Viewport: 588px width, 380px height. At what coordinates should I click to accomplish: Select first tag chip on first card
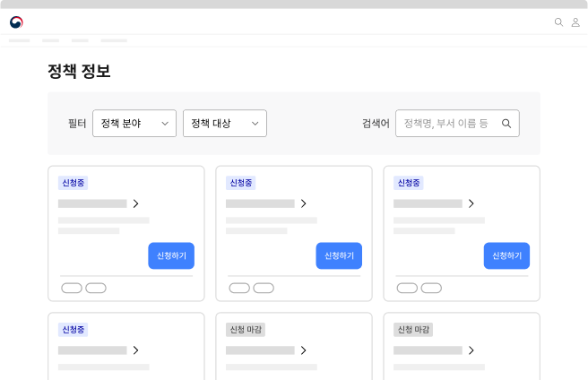(72, 288)
